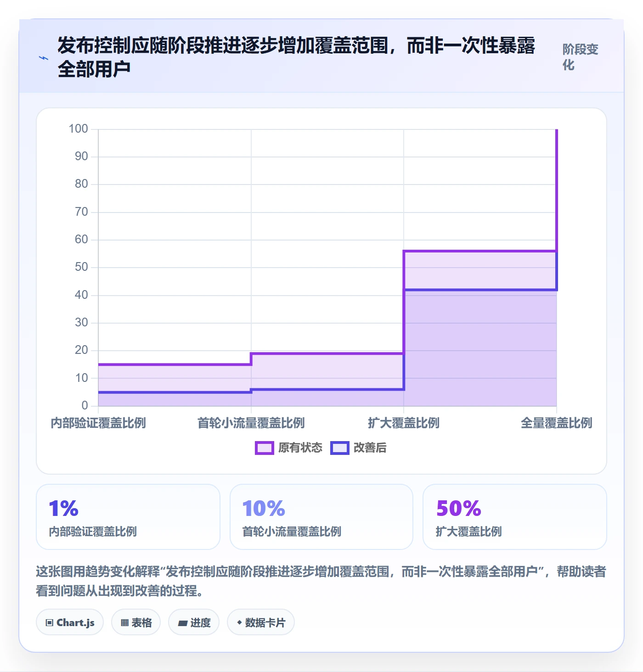Click the 改善后 legend label
Viewport: 643px width, 672px height.
[x=370, y=448]
